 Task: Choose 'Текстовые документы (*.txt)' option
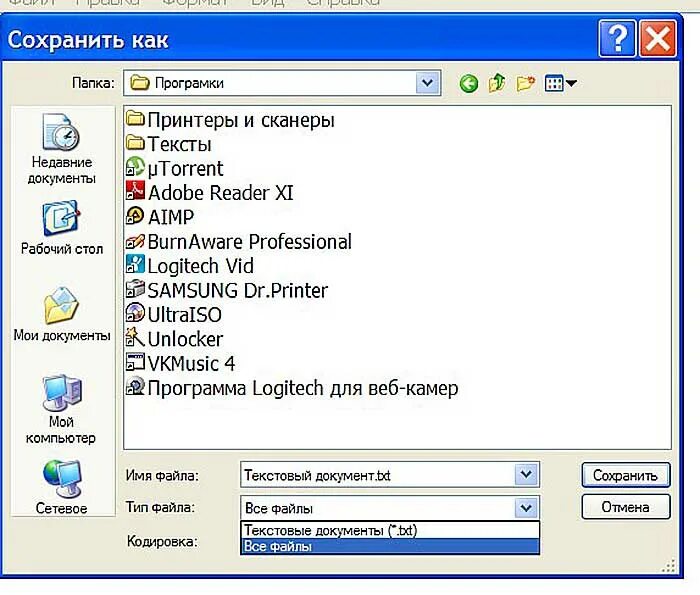390,530
